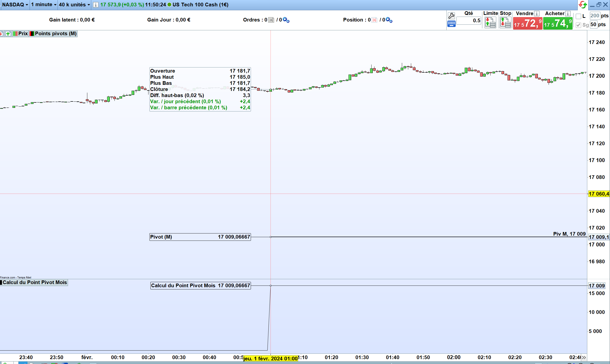Open Vendre info icon
The image size is (610, 364).
point(537,13)
